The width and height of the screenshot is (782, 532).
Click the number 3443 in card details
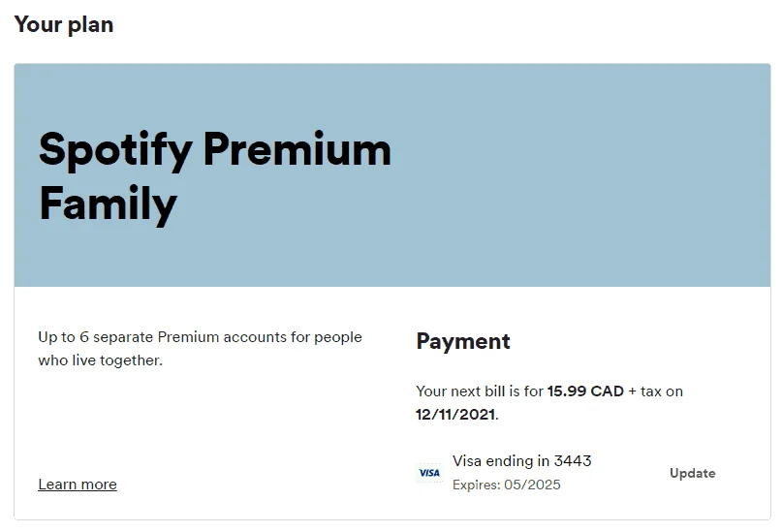tap(573, 460)
